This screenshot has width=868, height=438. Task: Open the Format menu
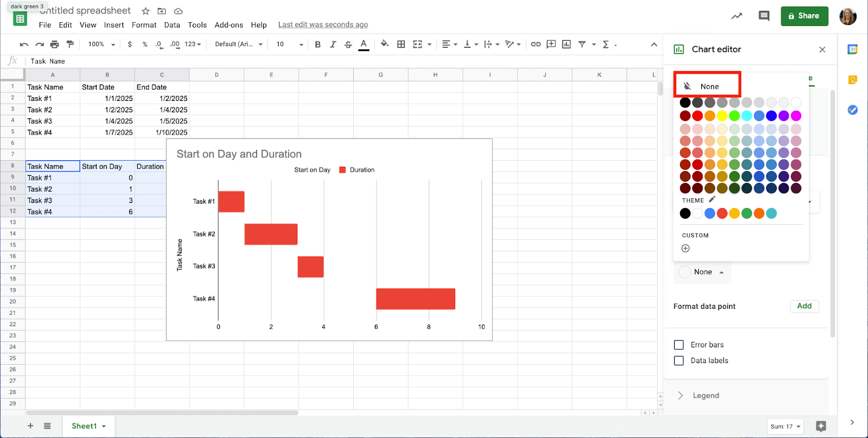(x=144, y=25)
